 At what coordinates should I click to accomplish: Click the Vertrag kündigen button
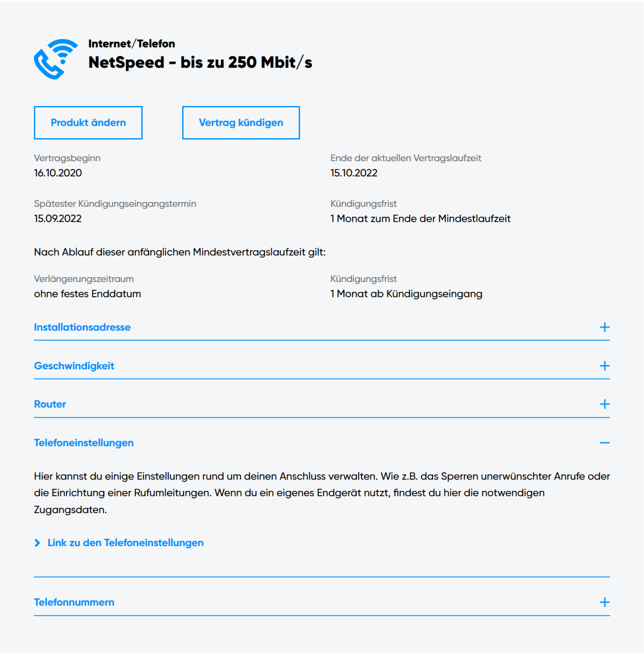[241, 123]
